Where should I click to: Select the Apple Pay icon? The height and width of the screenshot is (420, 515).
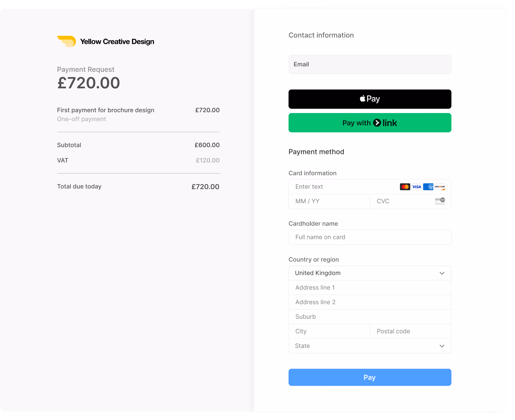tap(362, 99)
